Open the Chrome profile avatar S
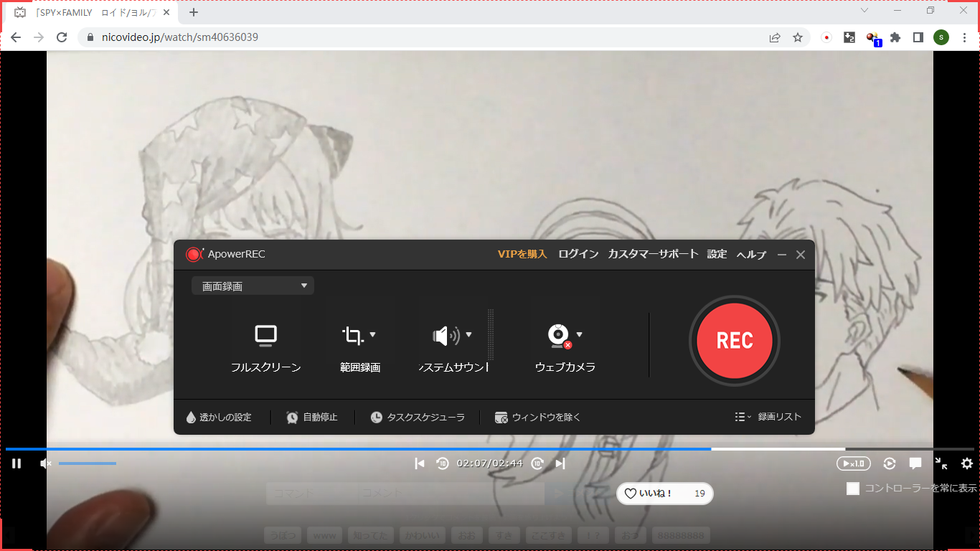 point(941,37)
